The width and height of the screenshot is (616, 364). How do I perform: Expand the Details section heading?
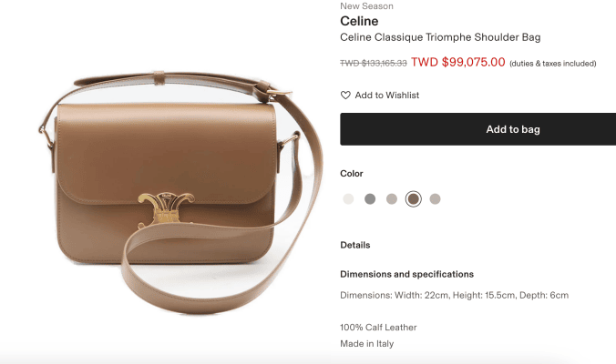coord(355,245)
